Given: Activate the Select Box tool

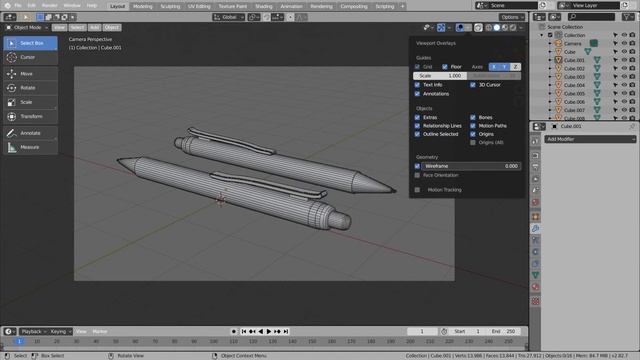Looking at the screenshot, I should click(x=31, y=43).
